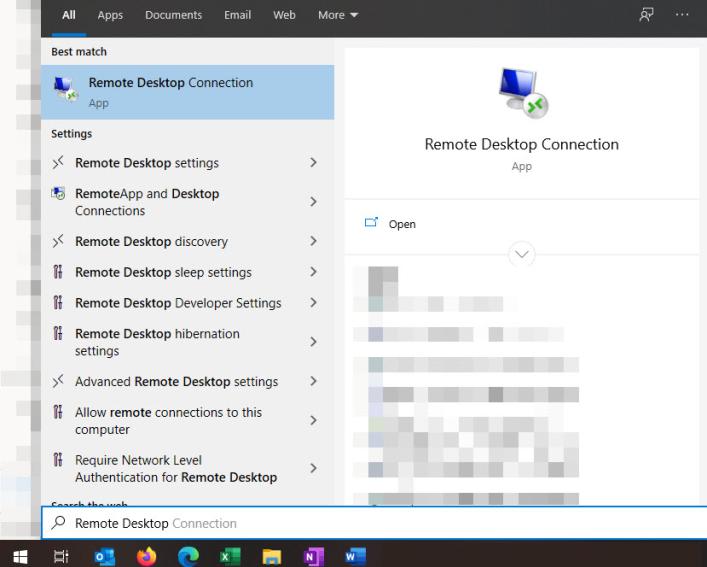Expand arrow for RemoteApp and Desktop Connections
Viewport: 707px width, 567px height.
313,201
